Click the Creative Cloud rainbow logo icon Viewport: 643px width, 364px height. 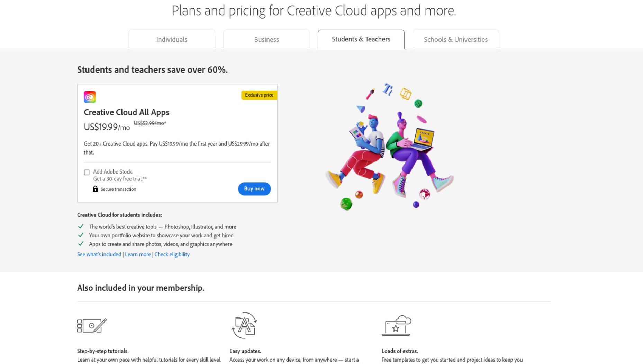click(90, 97)
